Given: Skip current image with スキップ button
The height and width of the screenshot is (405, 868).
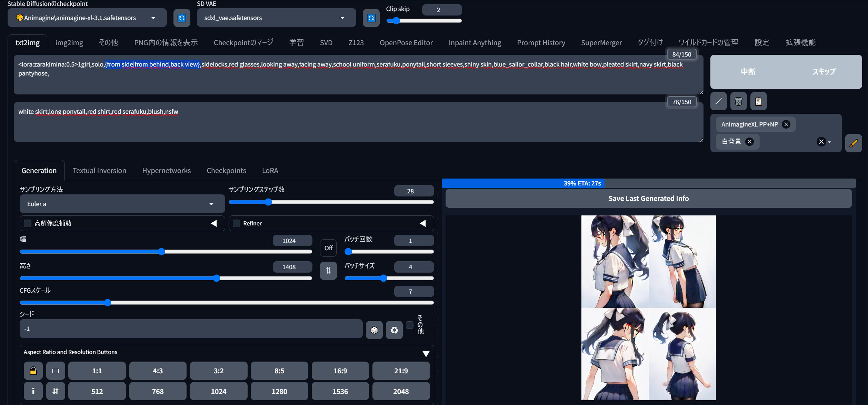Looking at the screenshot, I should click(x=824, y=72).
